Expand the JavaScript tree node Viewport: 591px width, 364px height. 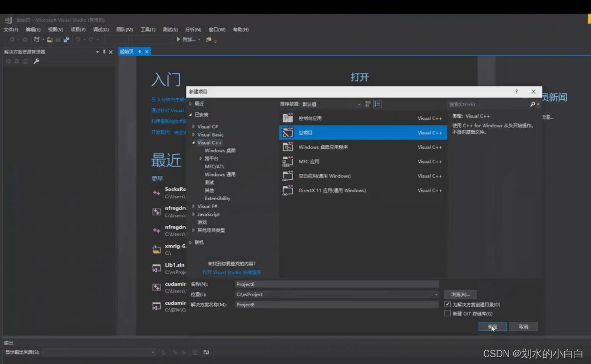pos(194,214)
